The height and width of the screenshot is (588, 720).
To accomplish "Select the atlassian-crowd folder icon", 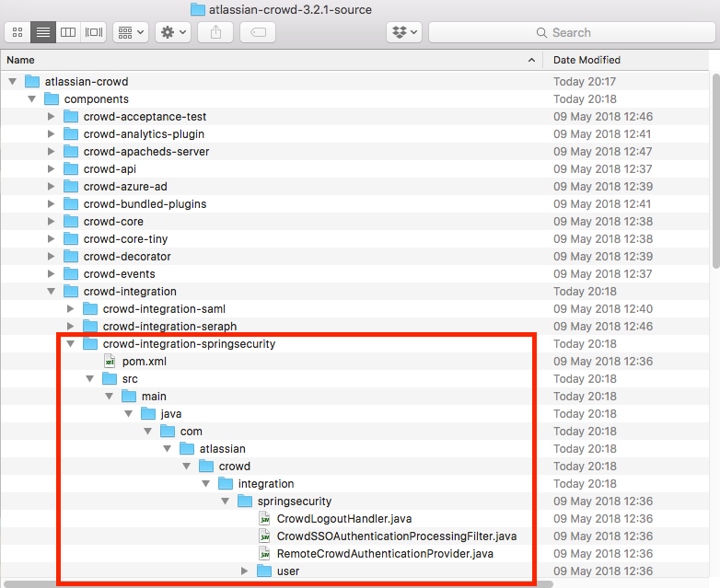I will coord(32,81).
